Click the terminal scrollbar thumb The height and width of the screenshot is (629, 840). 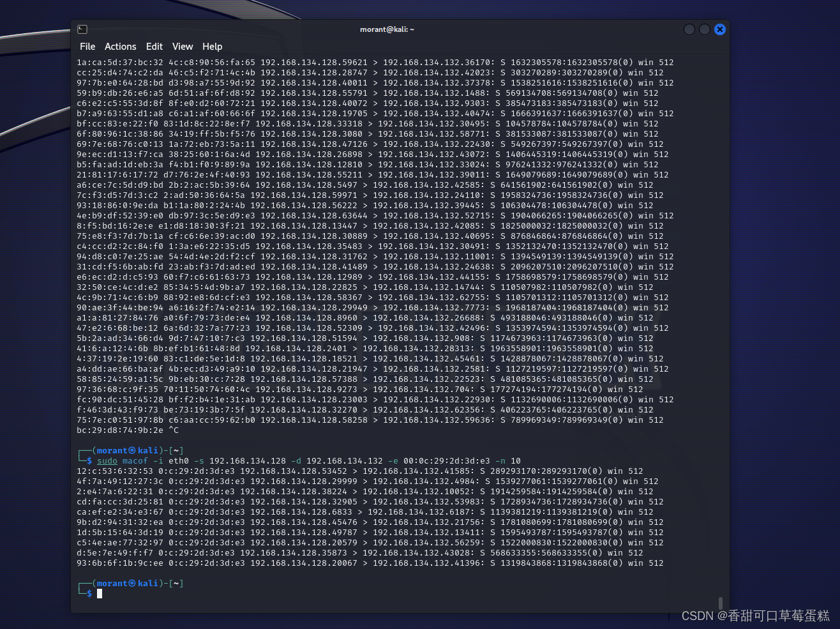click(x=721, y=603)
